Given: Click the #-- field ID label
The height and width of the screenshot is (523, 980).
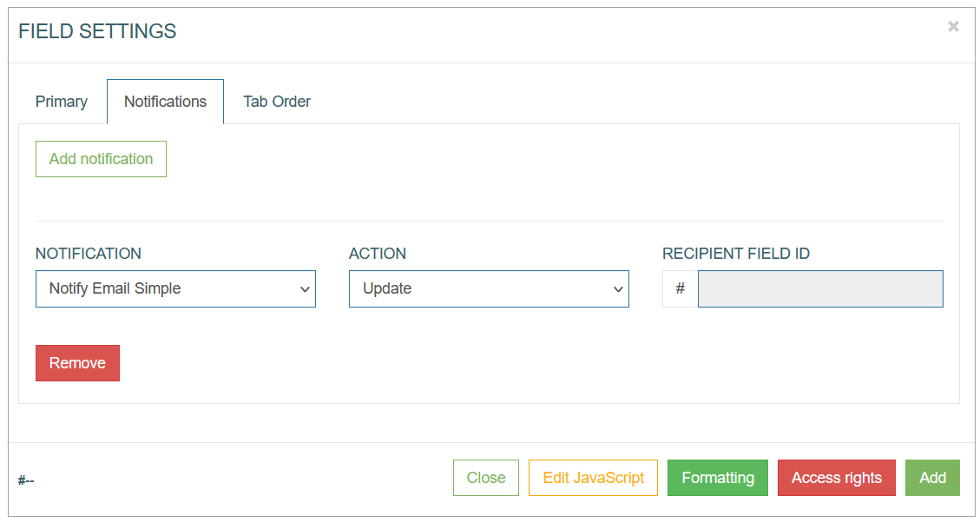Looking at the screenshot, I should pyautogui.click(x=26, y=480).
